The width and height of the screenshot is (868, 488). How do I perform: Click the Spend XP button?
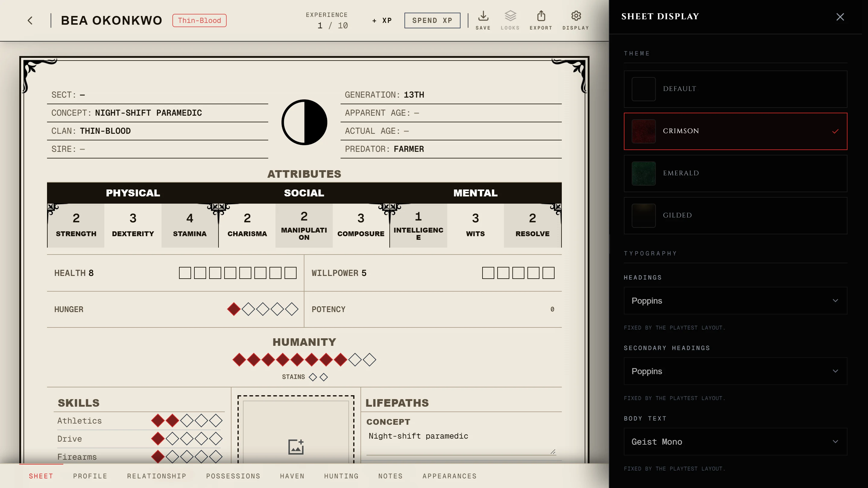click(x=432, y=20)
